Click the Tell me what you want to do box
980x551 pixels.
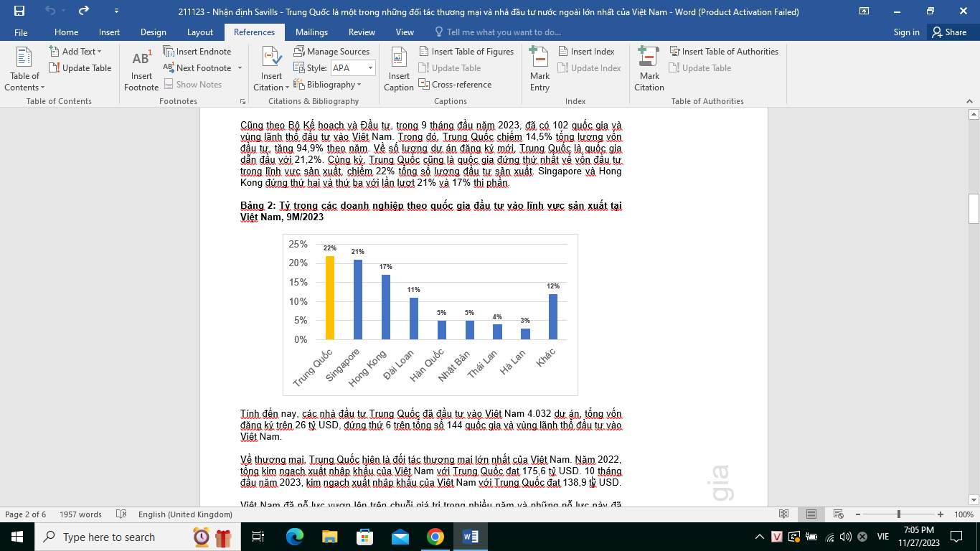tap(498, 32)
